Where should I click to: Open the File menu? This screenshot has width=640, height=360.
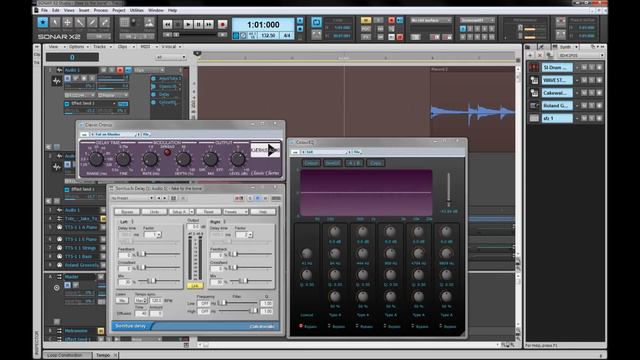click(44, 10)
